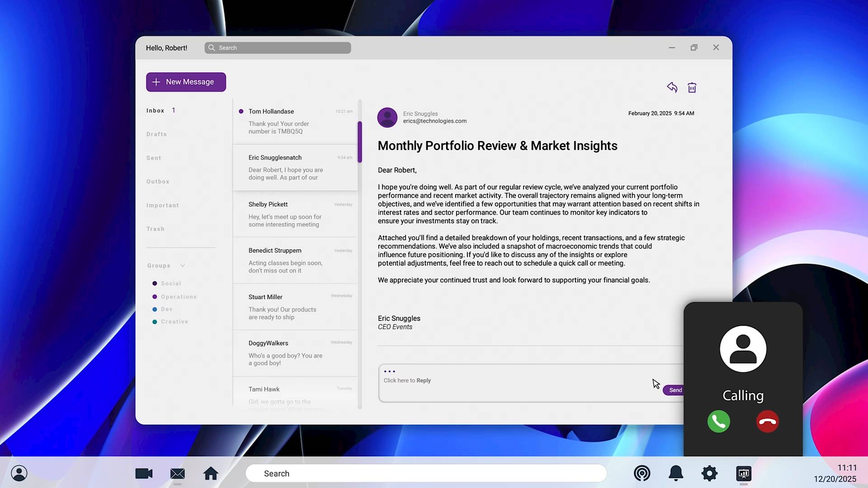
Task: Select the Social group dot
Action: pos(155,283)
